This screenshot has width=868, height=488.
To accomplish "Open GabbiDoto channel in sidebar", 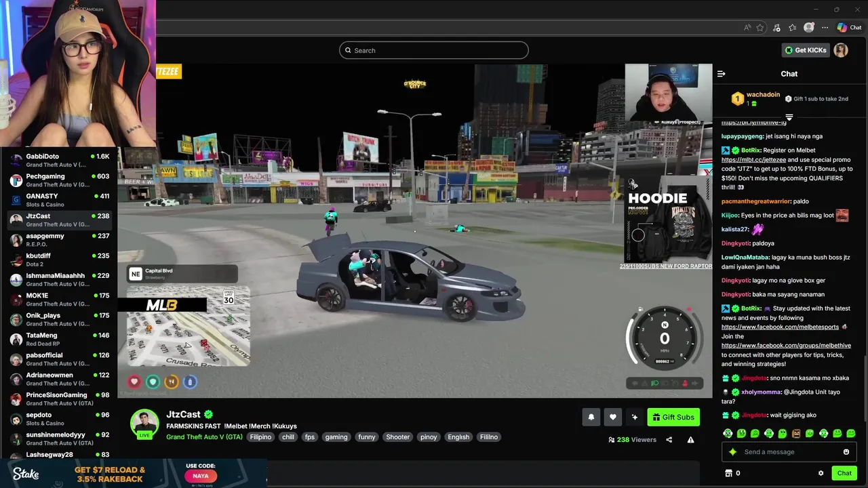I will 59,161.
